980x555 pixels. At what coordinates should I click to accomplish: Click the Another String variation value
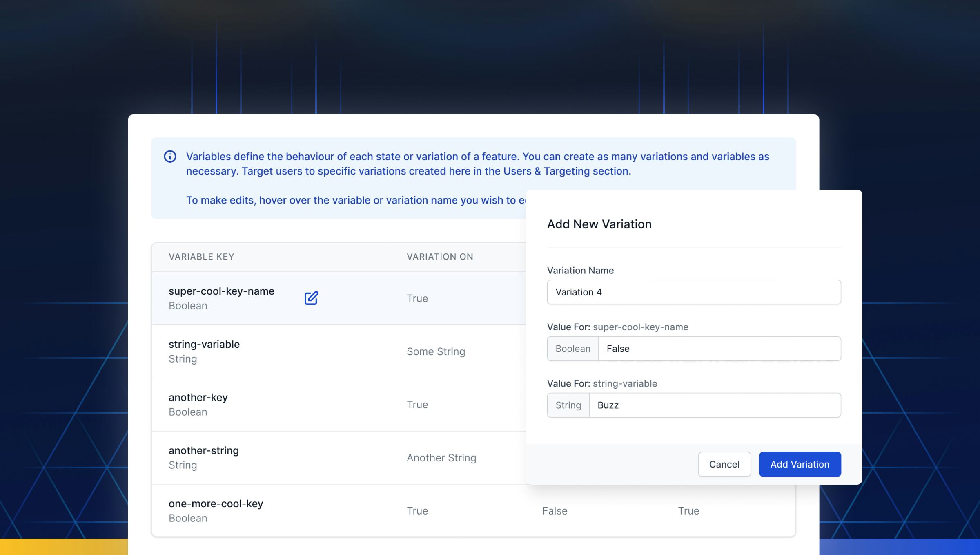click(x=441, y=457)
